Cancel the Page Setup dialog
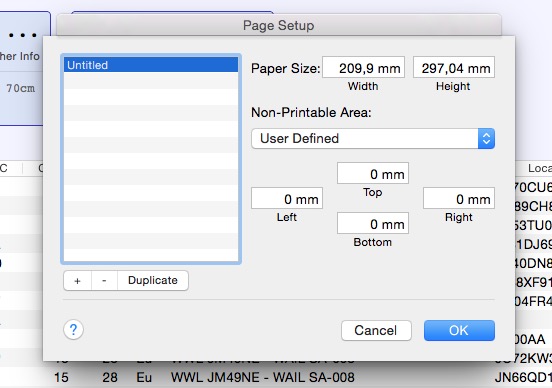Image resolution: width=552 pixels, height=388 pixels. (x=376, y=330)
